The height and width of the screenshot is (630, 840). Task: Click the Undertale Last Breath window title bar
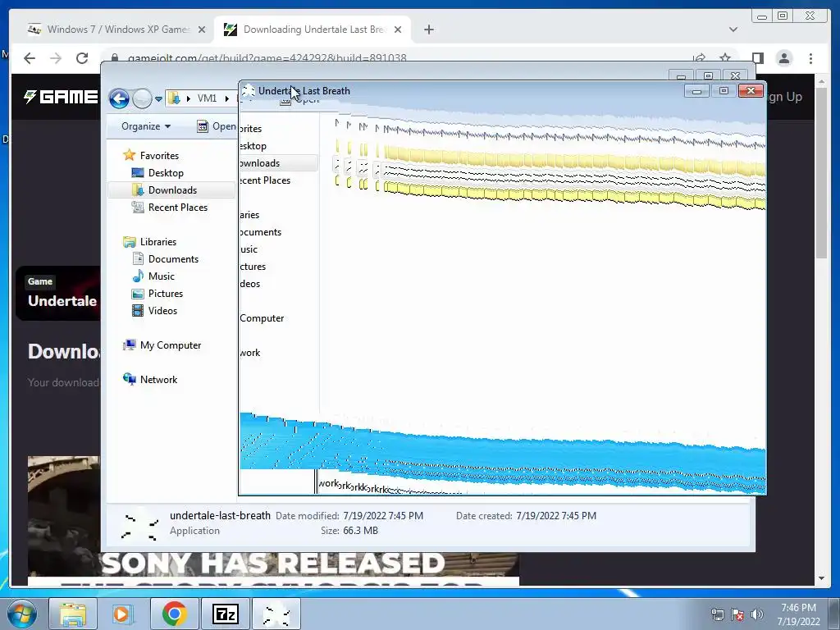pyautogui.click(x=461, y=90)
